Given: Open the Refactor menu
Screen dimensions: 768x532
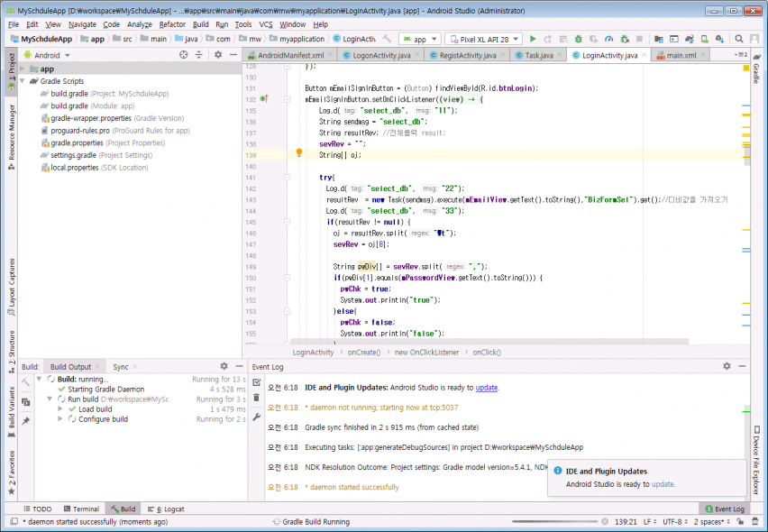Looking at the screenshot, I should tap(172, 24).
